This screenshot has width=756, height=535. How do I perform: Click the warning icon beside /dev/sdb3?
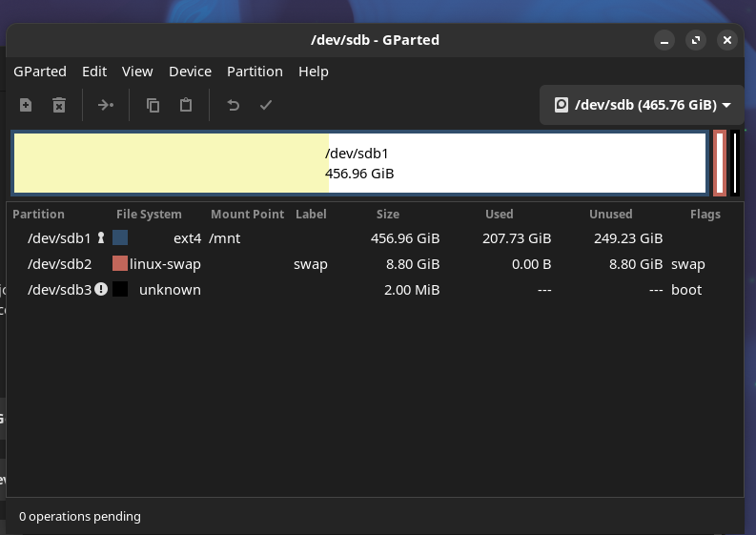point(101,289)
